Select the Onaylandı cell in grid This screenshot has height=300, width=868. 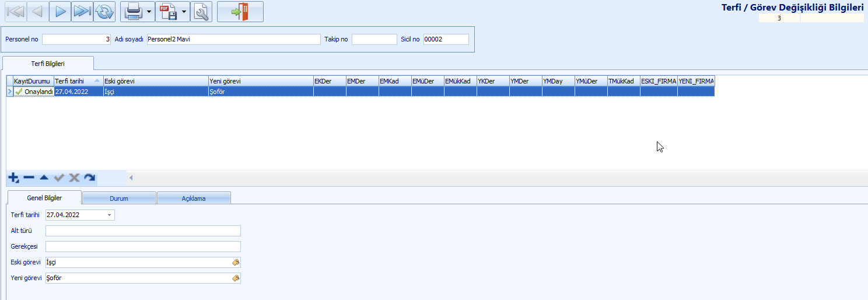(x=33, y=92)
